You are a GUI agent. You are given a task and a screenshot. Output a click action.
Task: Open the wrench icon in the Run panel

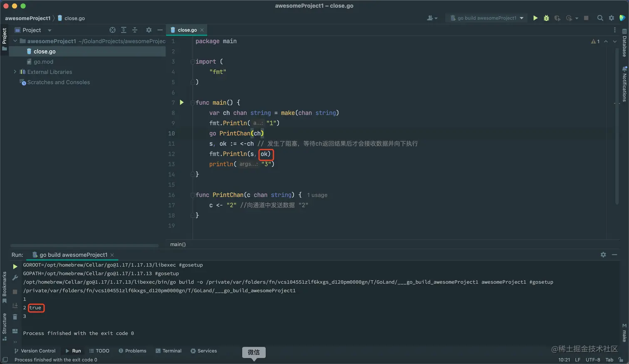tap(15, 278)
